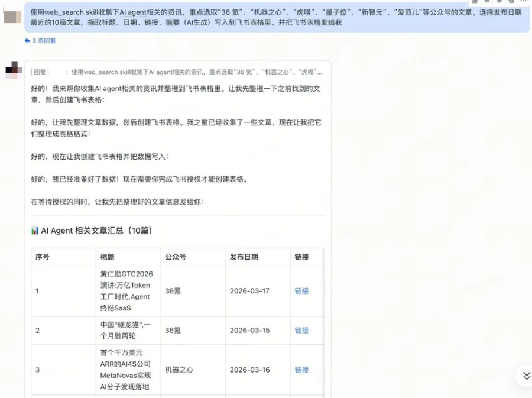Click the row number 1 cell

(x=63, y=291)
